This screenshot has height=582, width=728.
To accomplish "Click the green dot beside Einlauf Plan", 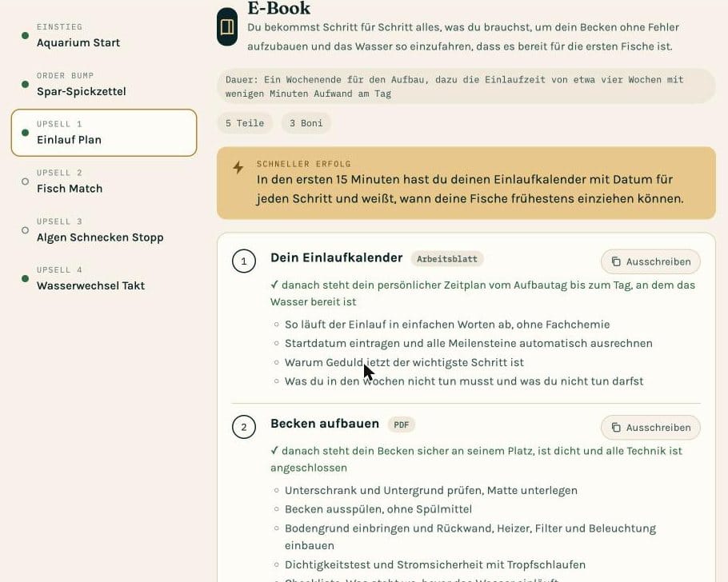I will click(25, 133).
